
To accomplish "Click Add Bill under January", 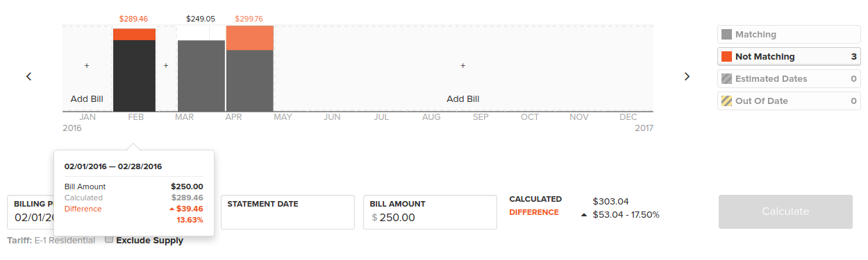I will (x=87, y=99).
